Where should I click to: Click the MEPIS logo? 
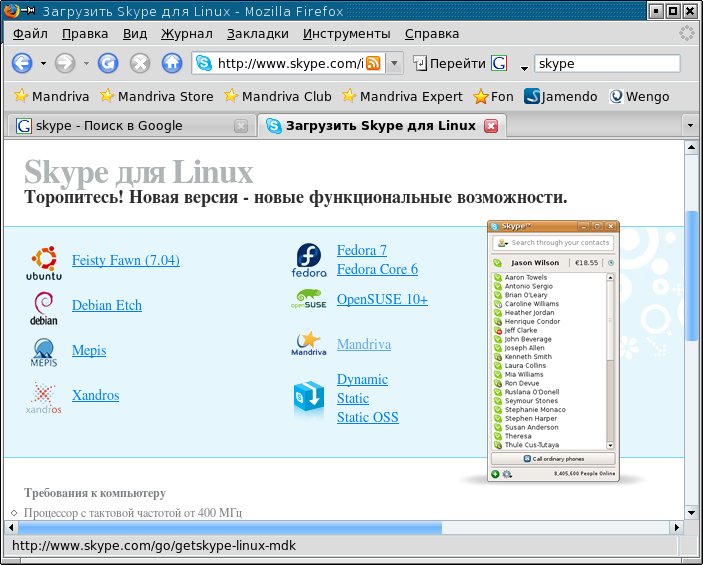[x=43, y=353]
